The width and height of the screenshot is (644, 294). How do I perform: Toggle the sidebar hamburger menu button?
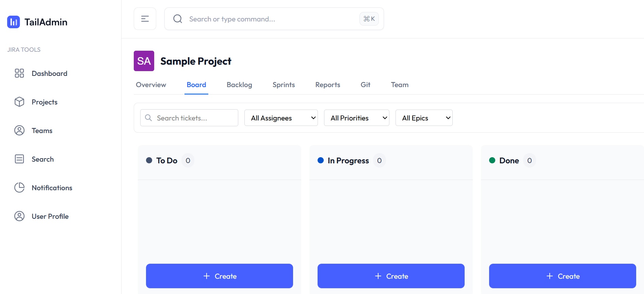[145, 19]
